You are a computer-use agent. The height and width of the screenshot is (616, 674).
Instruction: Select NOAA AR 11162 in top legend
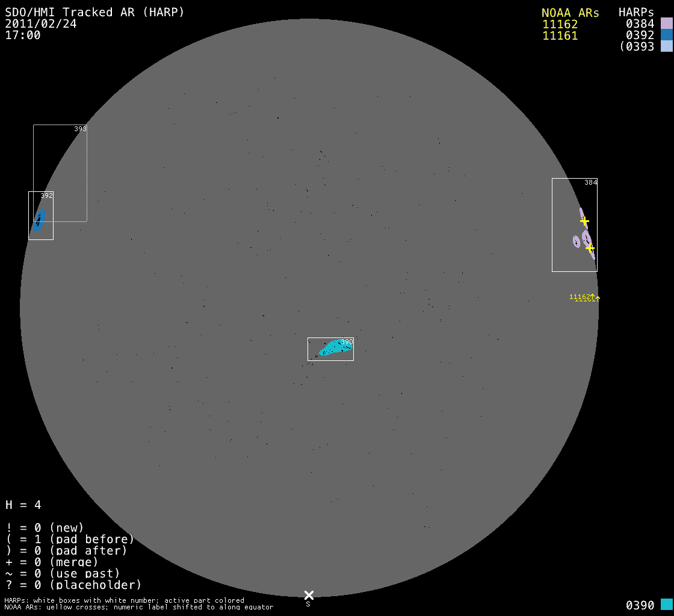tap(560, 24)
